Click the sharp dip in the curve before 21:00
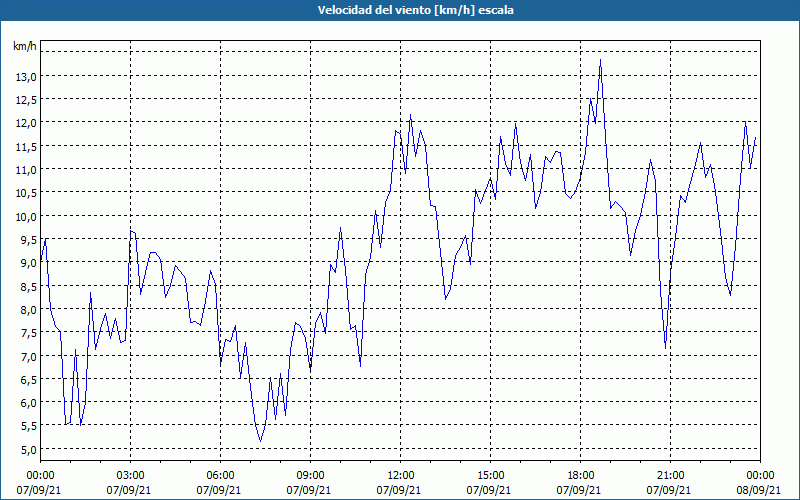Image resolution: width=800 pixels, height=500 pixels. (x=665, y=348)
